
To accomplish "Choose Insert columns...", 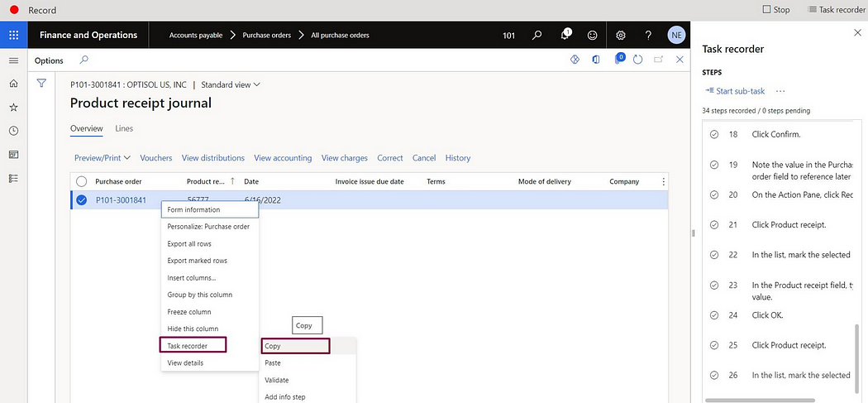I will click(x=210, y=278).
